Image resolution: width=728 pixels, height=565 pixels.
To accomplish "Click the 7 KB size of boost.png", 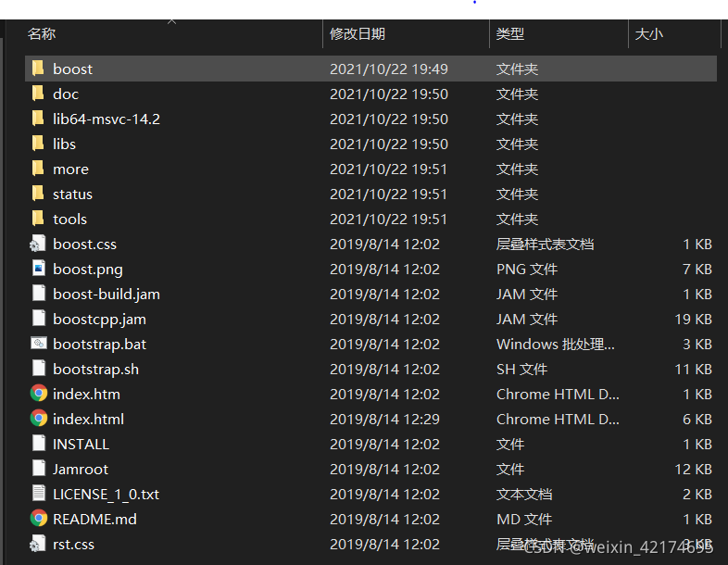I will click(x=697, y=270).
